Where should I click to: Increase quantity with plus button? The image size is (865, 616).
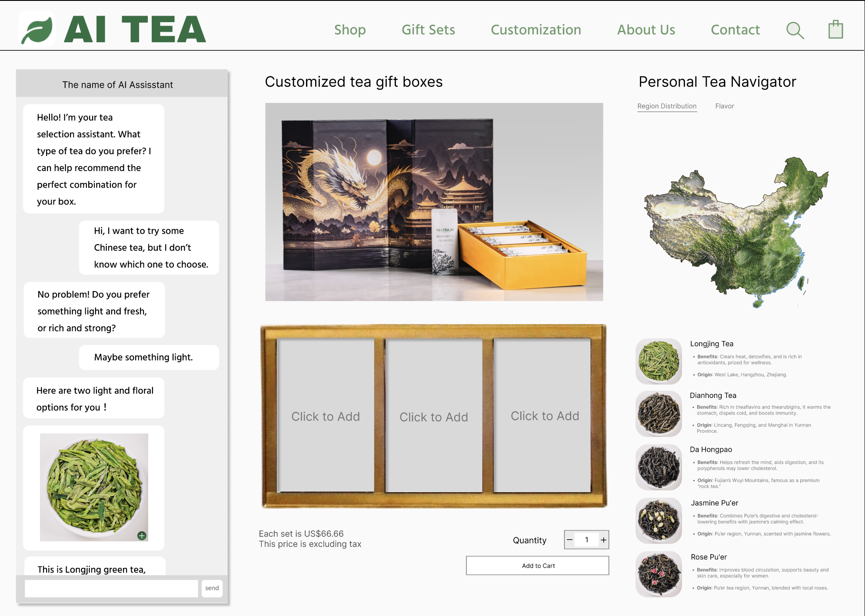(603, 540)
